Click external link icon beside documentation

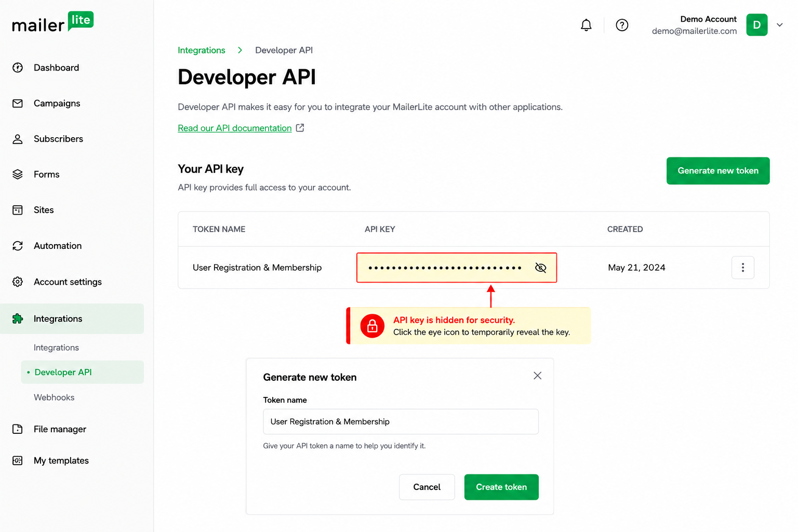(300, 128)
